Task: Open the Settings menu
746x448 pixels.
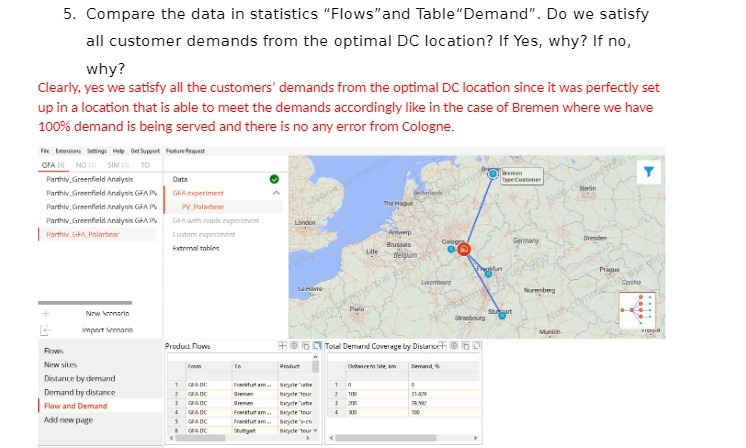Action: [97, 151]
